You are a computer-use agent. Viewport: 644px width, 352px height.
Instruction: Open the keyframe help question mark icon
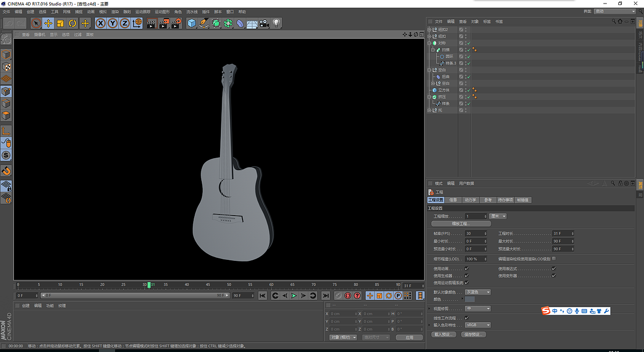click(357, 296)
